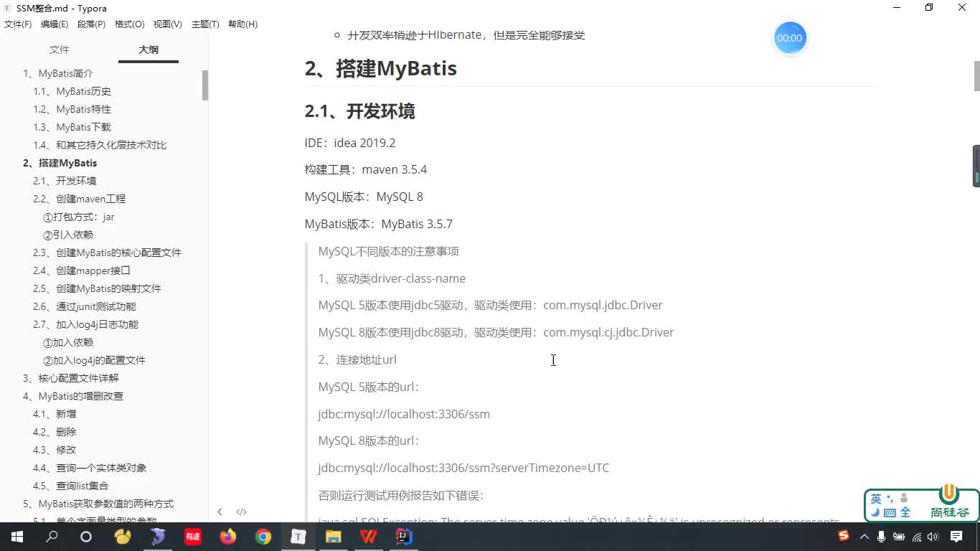Jump to outline 2.4、创建mapper接口

[82, 270]
